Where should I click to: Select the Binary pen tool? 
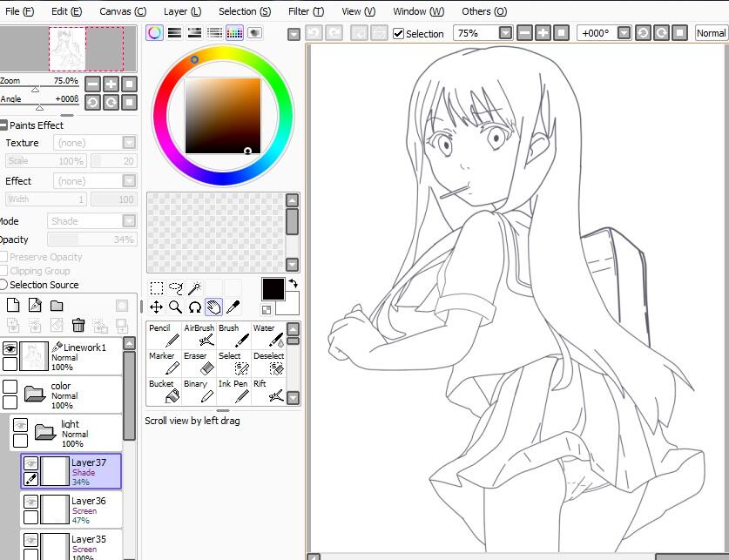(199, 391)
